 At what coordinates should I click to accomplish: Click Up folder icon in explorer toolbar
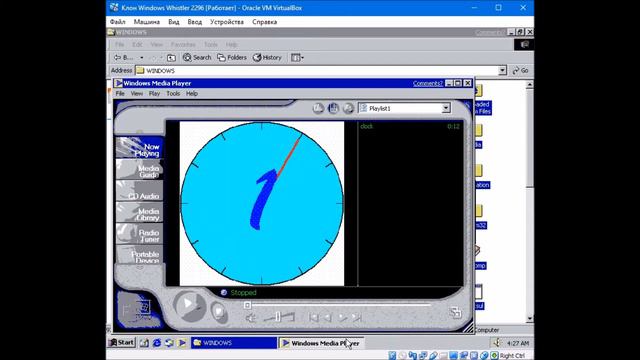click(171, 58)
